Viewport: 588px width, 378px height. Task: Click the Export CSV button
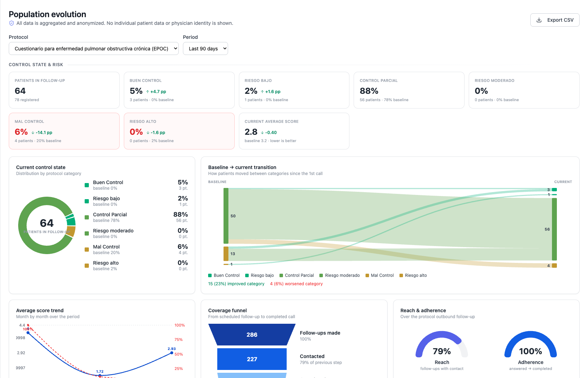click(555, 20)
